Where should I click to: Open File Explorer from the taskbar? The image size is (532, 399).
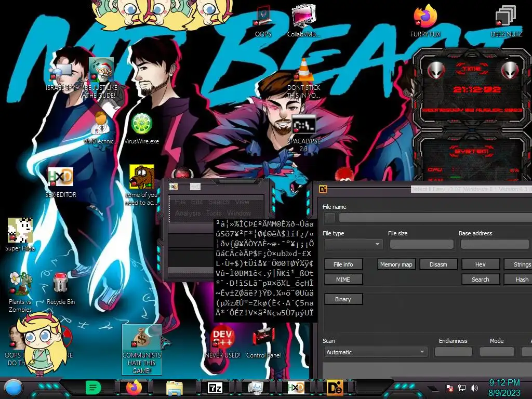point(175,388)
